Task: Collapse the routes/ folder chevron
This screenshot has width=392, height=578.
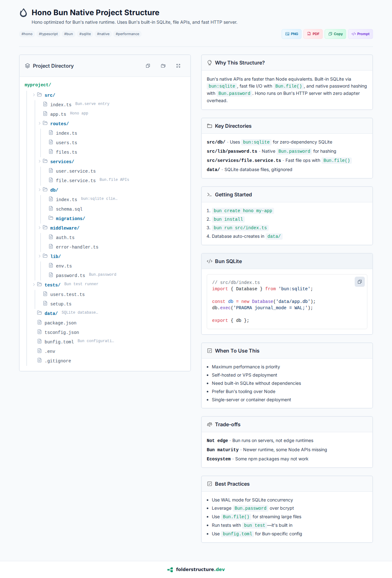Action: pos(40,123)
